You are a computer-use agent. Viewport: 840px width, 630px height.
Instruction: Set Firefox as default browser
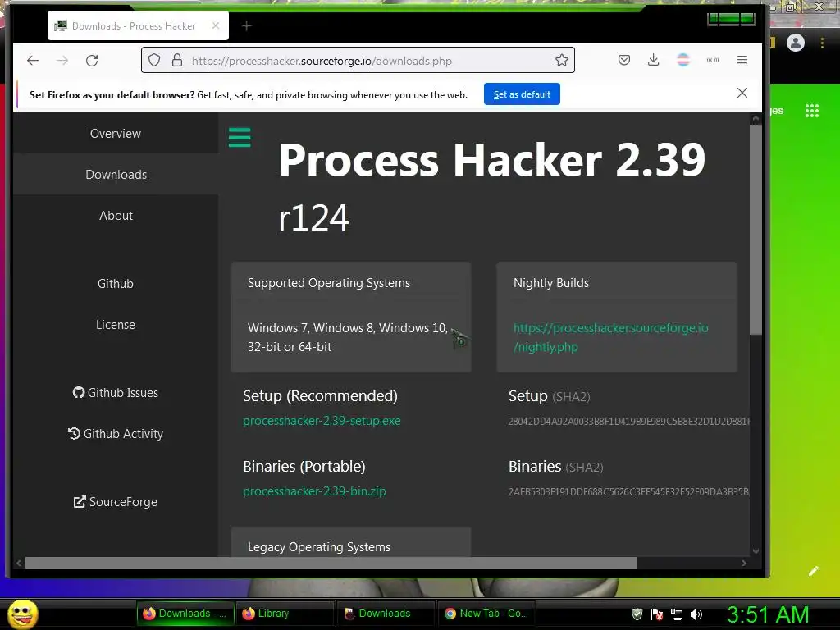point(522,94)
